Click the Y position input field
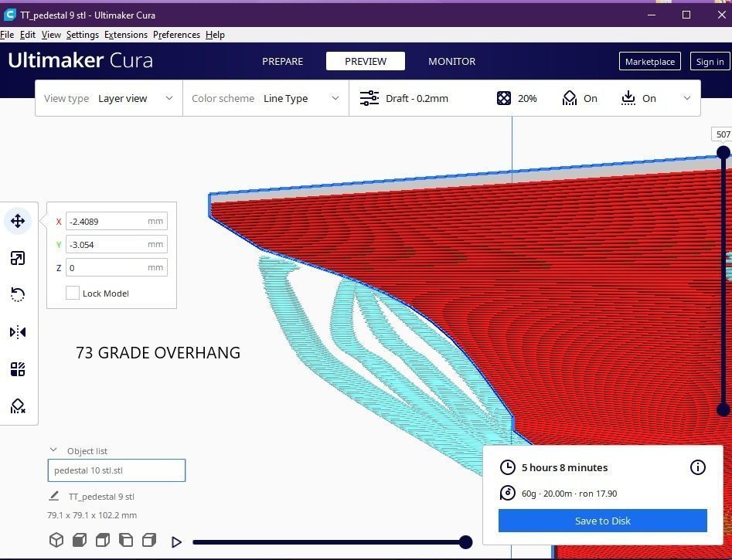 pos(116,244)
